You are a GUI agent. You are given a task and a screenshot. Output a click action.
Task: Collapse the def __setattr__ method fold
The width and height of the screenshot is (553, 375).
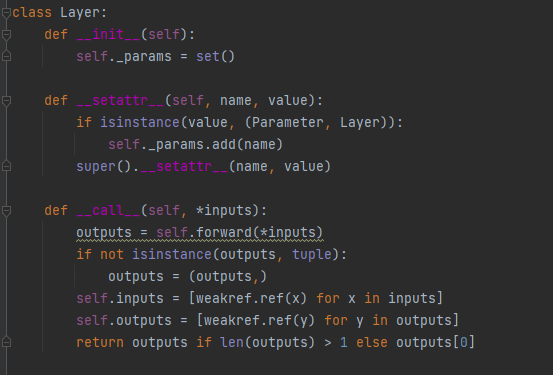click(x=6, y=101)
